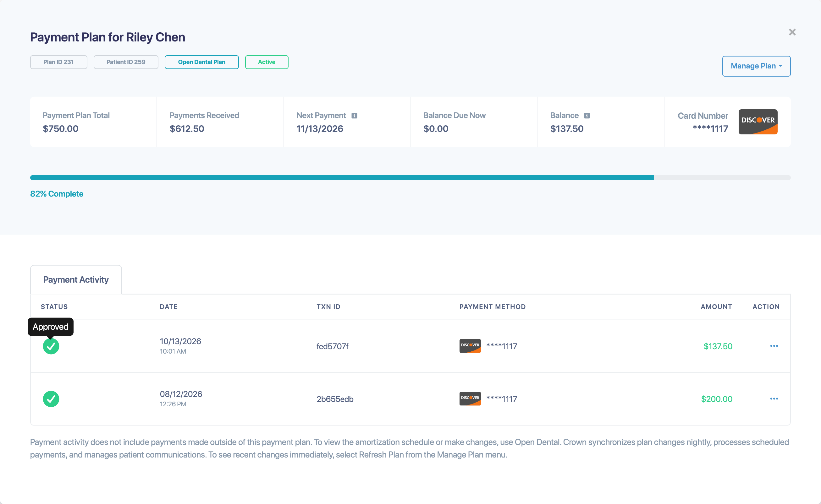Click the approved checkmark for 08/12/2026 payment
The image size is (821, 504).
pos(51,399)
